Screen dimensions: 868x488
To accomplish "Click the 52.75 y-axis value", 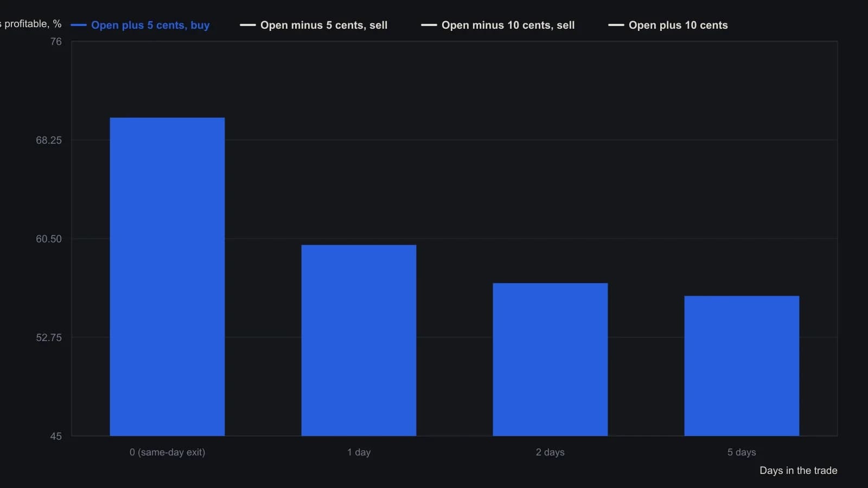I will pyautogui.click(x=49, y=338).
